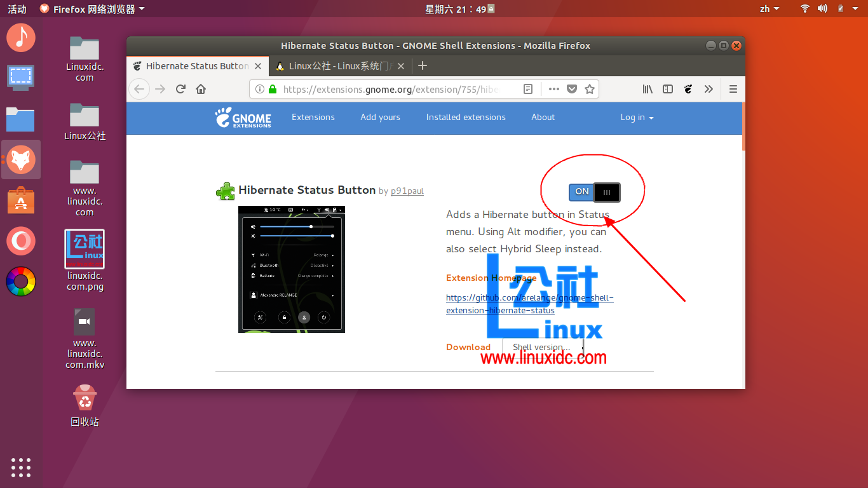Click the green secure padlock icon
Image resolution: width=868 pixels, height=488 pixels.
click(273, 90)
